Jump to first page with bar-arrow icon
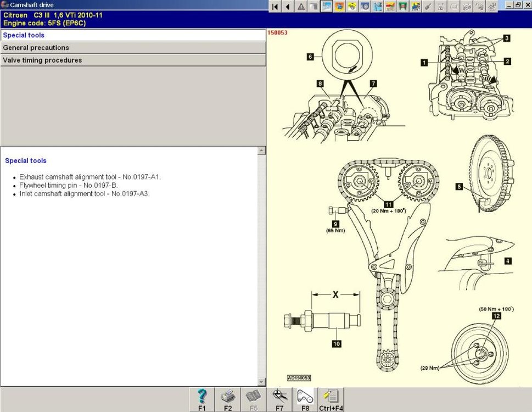 pos(275,6)
